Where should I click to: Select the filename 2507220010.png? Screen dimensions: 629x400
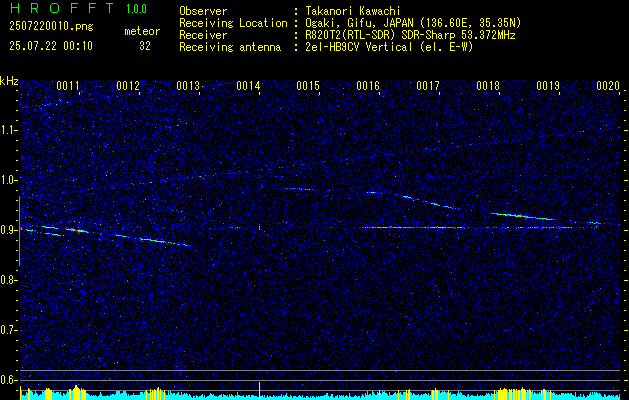click(x=51, y=27)
